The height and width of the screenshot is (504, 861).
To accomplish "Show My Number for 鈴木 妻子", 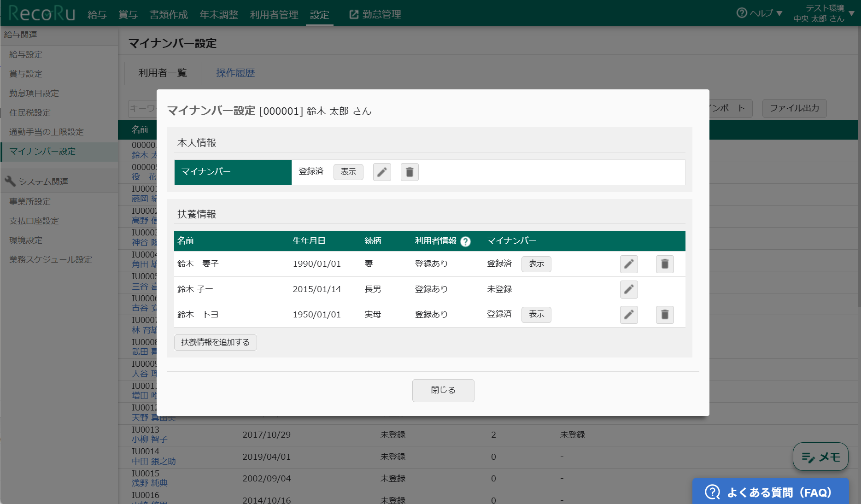I will (536, 264).
